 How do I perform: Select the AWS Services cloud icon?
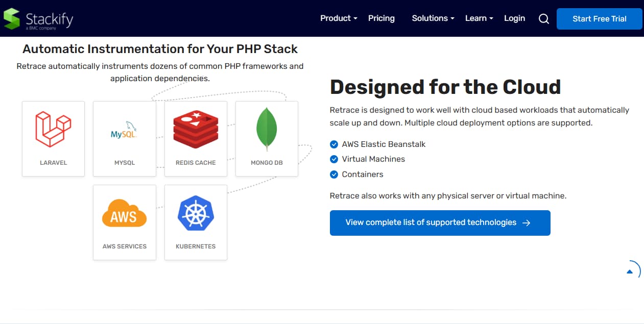click(x=124, y=213)
